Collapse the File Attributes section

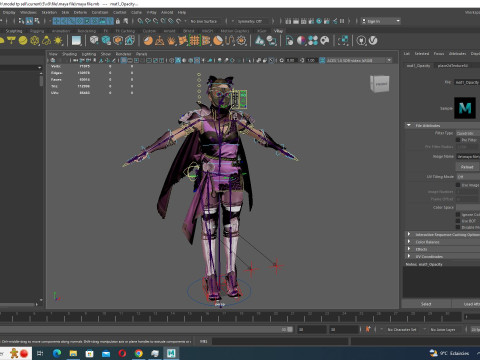(x=409, y=125)
